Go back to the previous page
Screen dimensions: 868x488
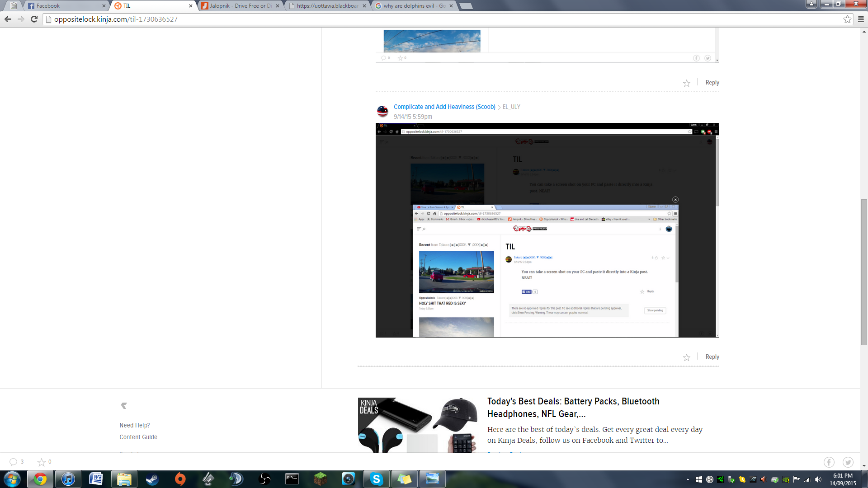click(x=8, y=19)
